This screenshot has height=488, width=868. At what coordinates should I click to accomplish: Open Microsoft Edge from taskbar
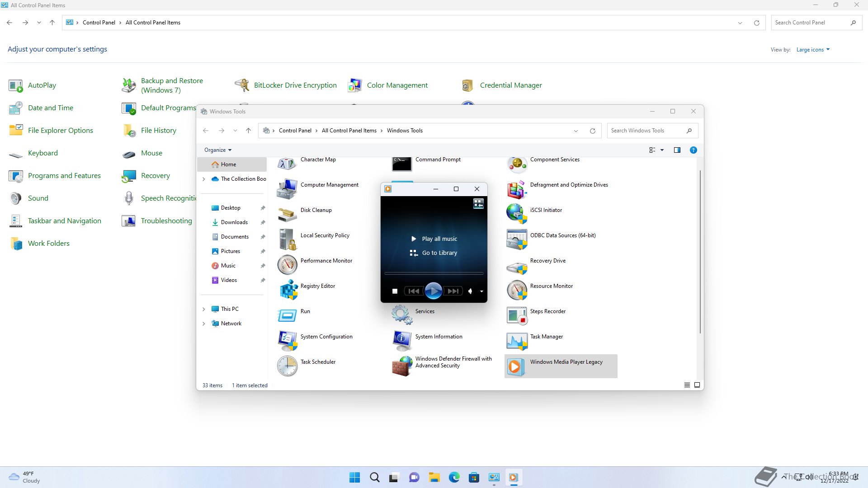tap(454, 477)
